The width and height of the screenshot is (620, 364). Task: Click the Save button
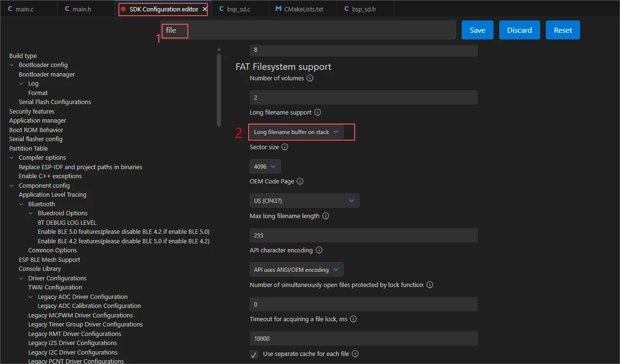[477, 30]
